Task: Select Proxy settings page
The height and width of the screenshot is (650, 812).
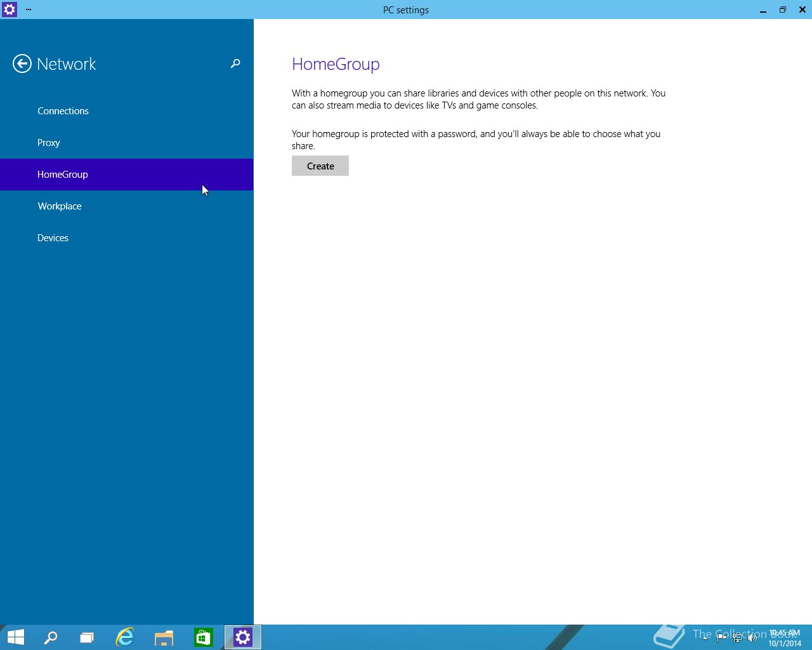Action: pos(127,143)
